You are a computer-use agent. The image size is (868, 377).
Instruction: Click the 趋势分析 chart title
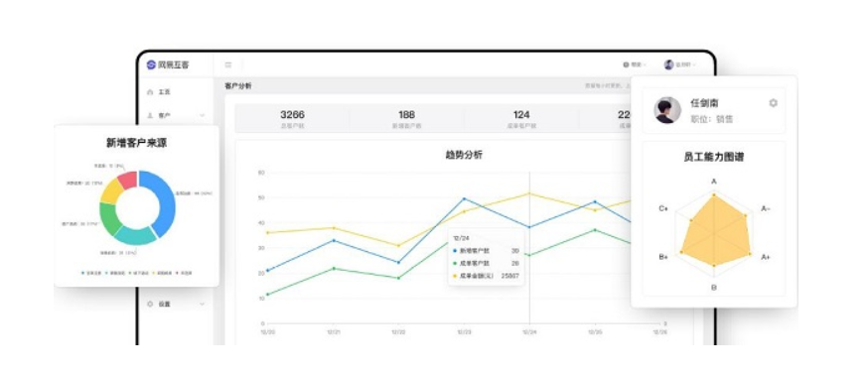pyautogui.click(x=464, y=155)
